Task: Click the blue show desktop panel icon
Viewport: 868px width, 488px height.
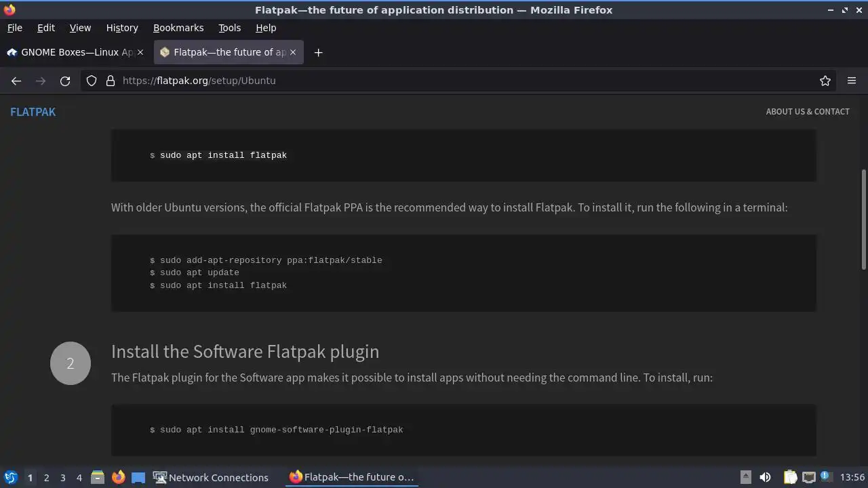Action: [138, 477]
